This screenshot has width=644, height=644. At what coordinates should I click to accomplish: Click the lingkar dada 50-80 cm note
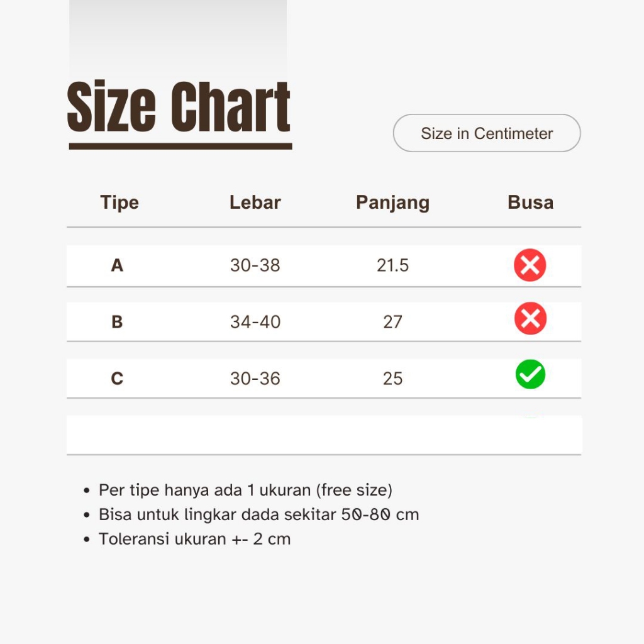258,514
